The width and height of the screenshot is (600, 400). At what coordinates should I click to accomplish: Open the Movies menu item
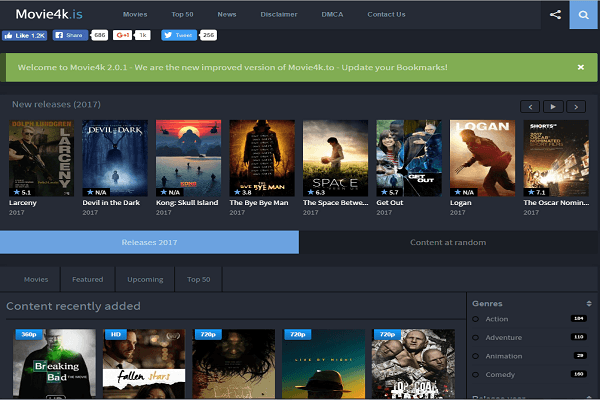point(135,15)
